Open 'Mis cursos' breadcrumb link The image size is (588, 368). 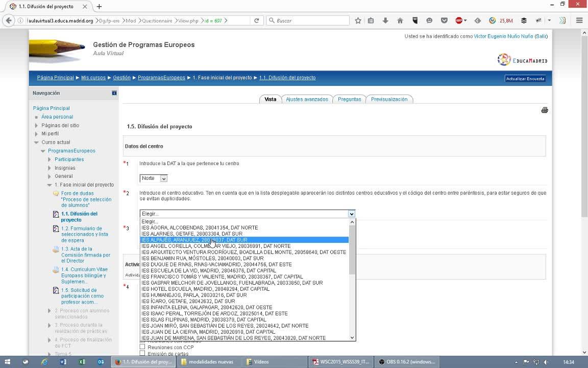93,78
